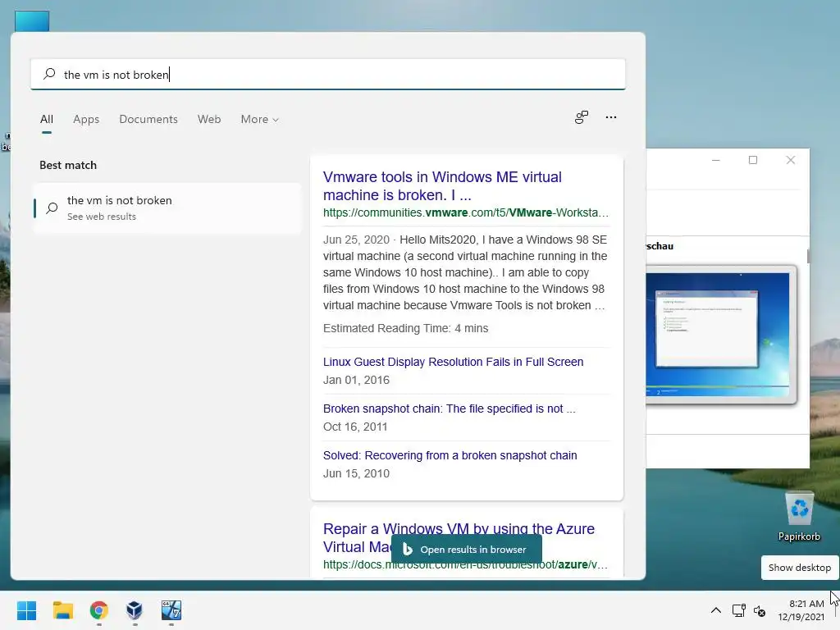The image size is (840, 630).
Task: Open File Explorer from the taskbar
Action: (62, 610)
